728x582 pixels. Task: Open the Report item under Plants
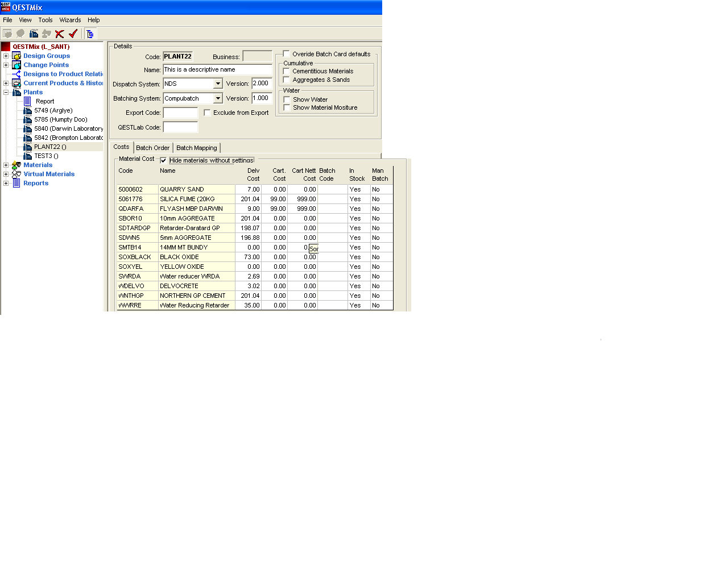pos(45,101)
